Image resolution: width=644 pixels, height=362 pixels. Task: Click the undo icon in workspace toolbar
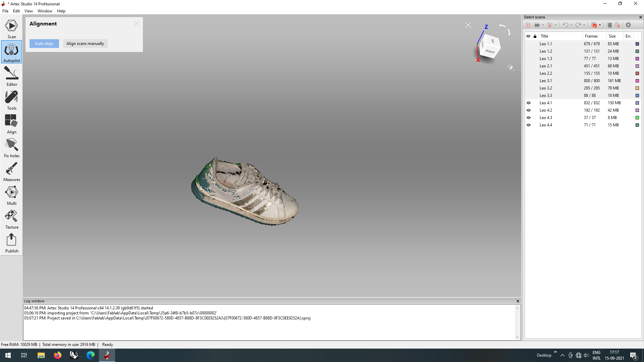(x=565, y=25)
